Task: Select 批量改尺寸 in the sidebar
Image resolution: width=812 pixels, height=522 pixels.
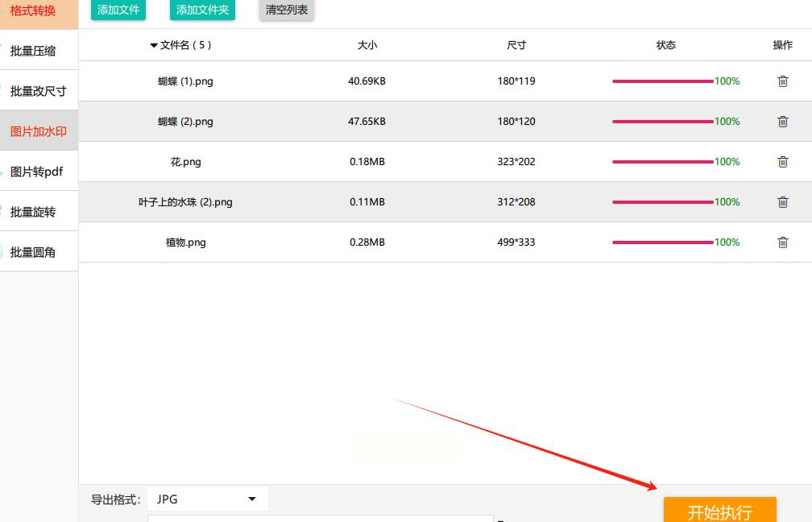Action: (x=39, y=91)
